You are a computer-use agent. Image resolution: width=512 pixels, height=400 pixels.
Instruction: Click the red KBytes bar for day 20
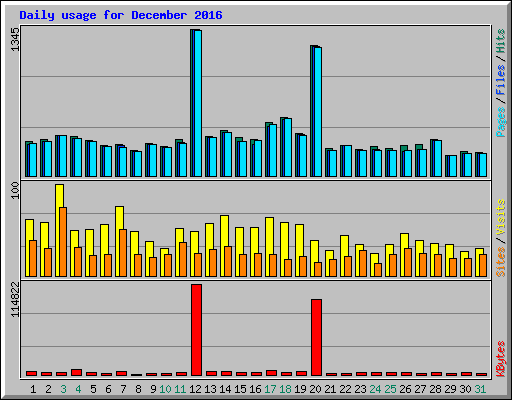coord(316,337)
